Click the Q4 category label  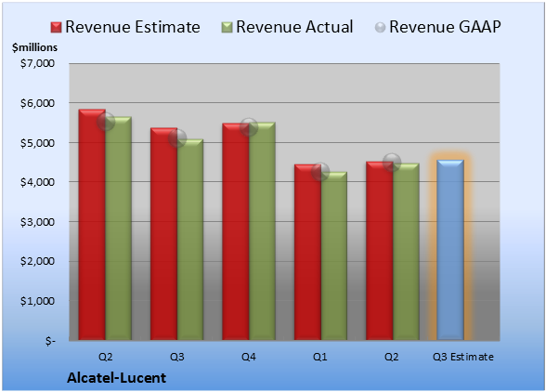[x=249, y=357]
